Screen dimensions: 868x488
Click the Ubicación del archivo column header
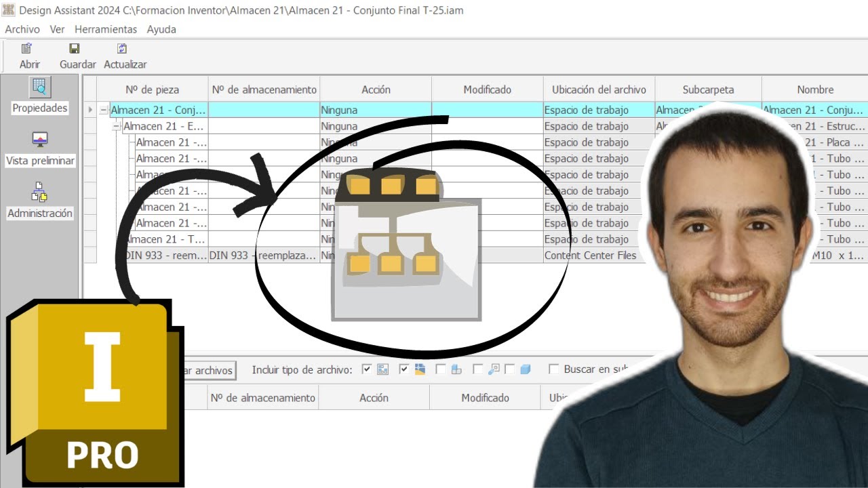599,89
